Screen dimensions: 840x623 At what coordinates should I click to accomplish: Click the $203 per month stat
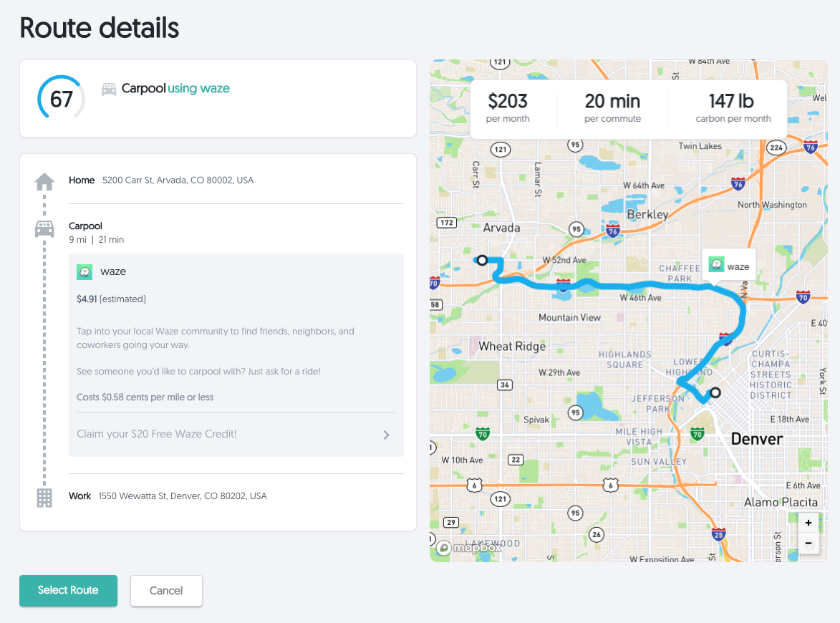[507, 107]
